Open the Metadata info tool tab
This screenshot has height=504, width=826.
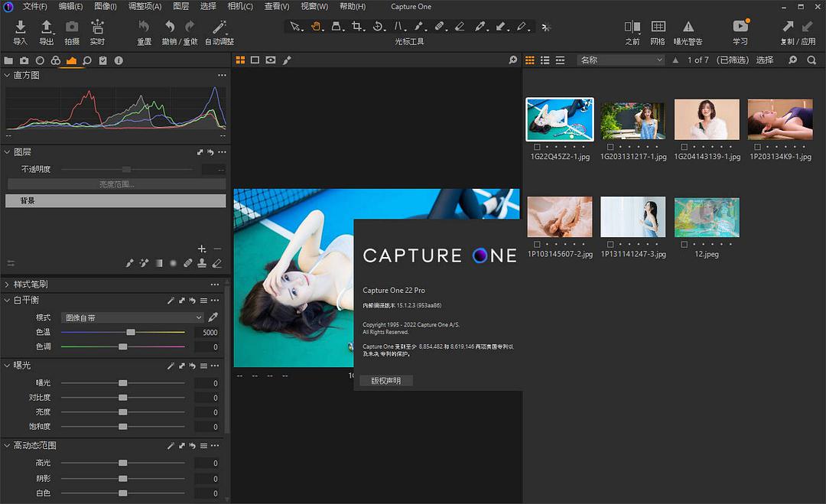tap(119, 60)
